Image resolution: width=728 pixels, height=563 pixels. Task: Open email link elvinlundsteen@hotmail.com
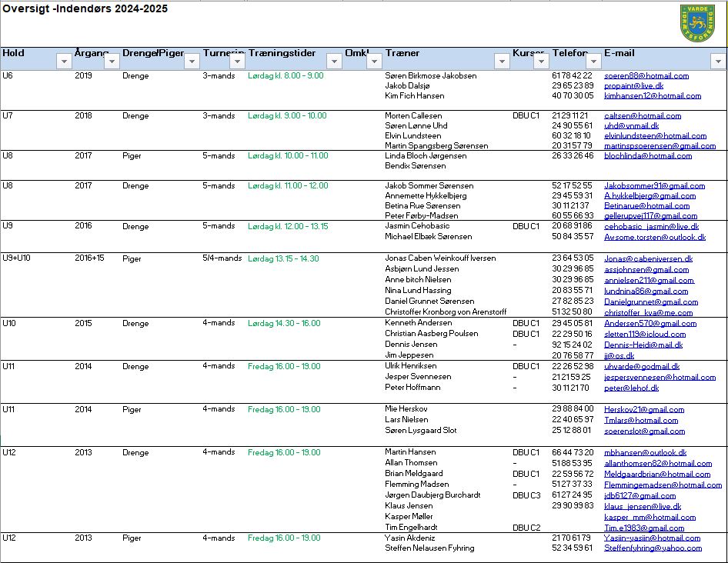(x=655, y=136)
